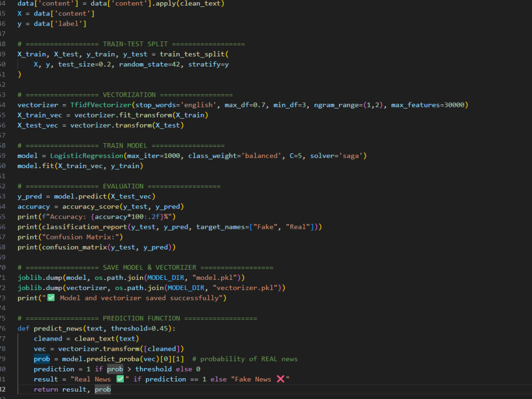Click the max_iter=1000 argument
The image size is (532, 399).
click(153, 156)
